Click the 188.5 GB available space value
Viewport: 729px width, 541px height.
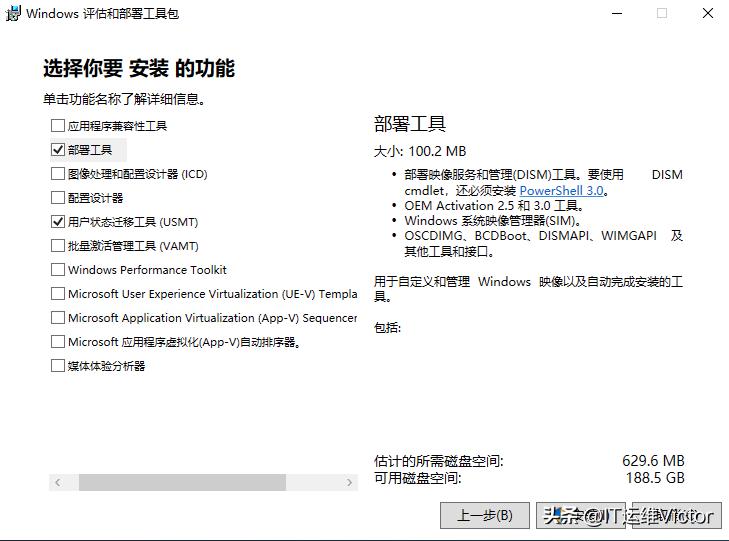[x=655, y=477]
